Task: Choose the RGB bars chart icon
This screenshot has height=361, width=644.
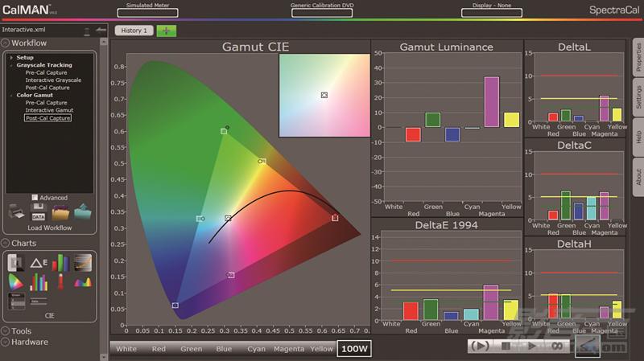Action: click(x=60, y=263)
